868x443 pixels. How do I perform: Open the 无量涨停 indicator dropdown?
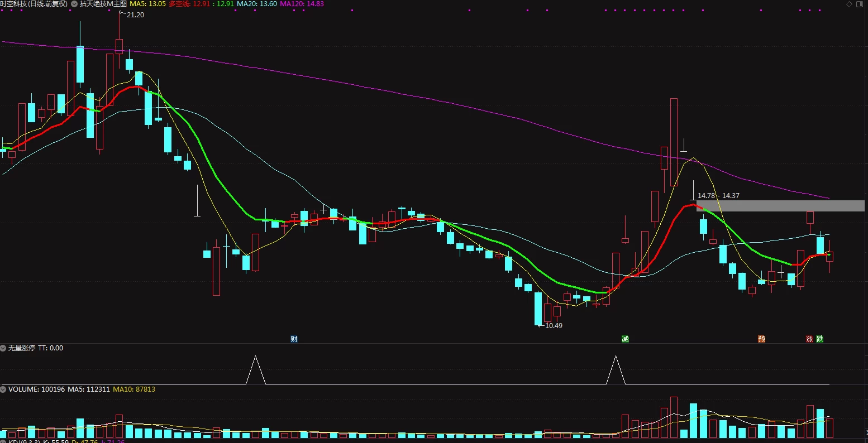[3, 348]
